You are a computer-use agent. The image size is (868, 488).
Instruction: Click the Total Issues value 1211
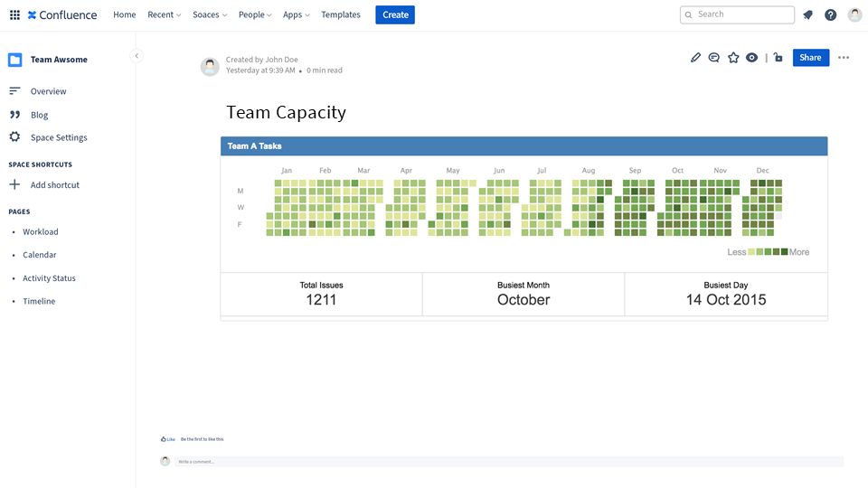[x=321, y=300]
